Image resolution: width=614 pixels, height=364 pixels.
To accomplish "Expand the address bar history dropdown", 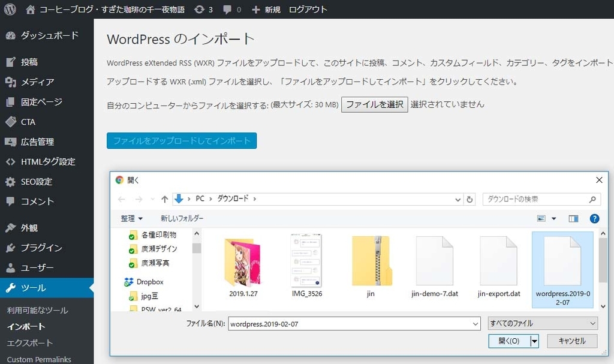I will click(458, 200).
